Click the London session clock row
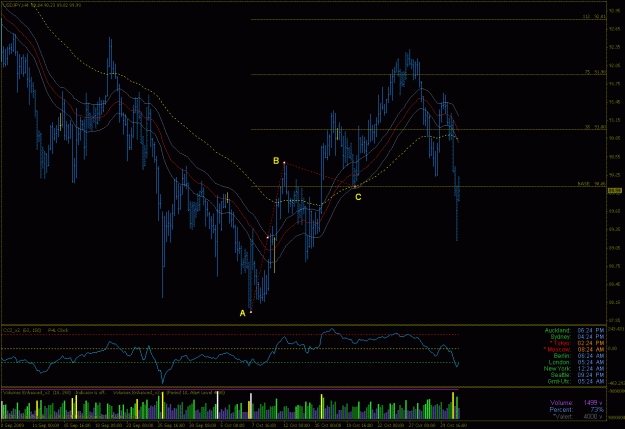 click(576, 362)
